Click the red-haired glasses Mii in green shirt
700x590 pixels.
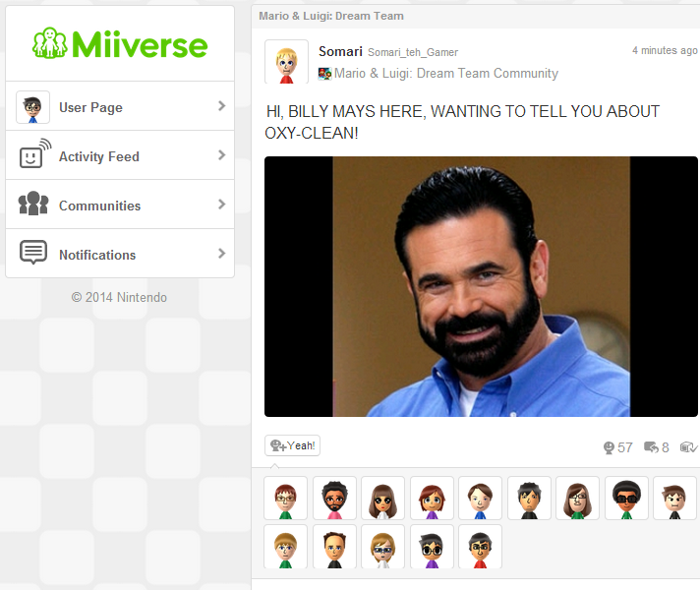[x=286, y=498]
